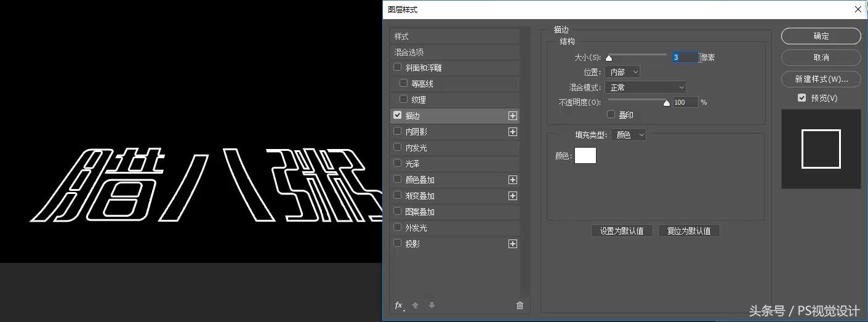Screen dimensions: 868x322
Task: Enable the 渐变叠加 checkbox
Action: [397, 195]
